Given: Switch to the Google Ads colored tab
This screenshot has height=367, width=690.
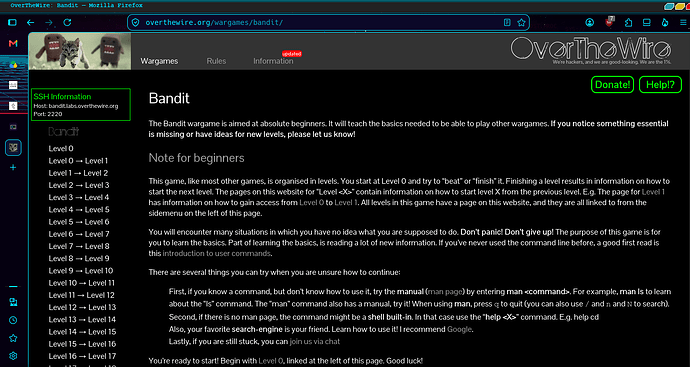Looking at the screenshot, I should click(13, 65).
